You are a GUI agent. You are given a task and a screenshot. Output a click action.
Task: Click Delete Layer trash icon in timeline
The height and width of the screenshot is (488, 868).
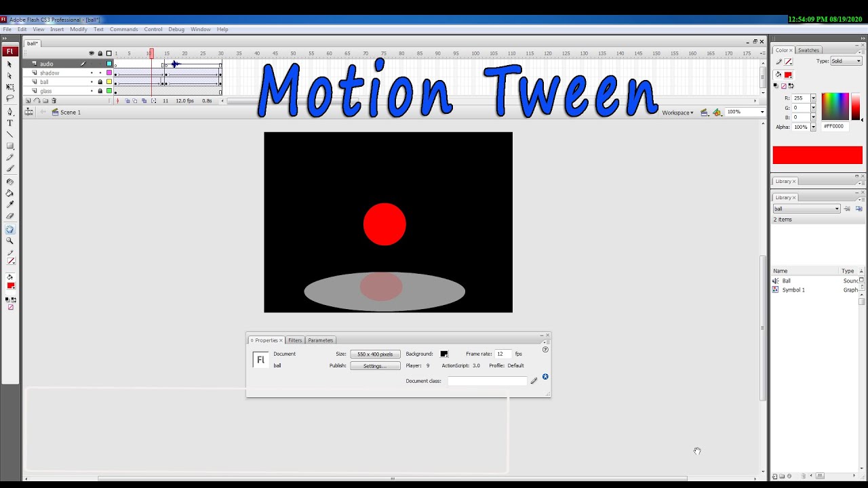click(54, 100)
